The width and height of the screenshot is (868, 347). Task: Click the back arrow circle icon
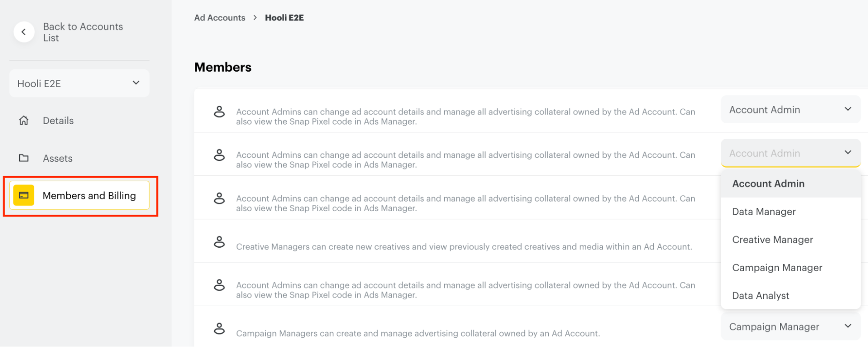(x=24, y=32)
